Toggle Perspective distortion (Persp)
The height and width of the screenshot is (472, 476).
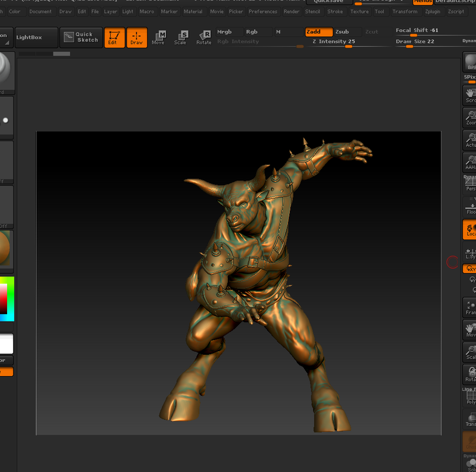click(470, 184)
